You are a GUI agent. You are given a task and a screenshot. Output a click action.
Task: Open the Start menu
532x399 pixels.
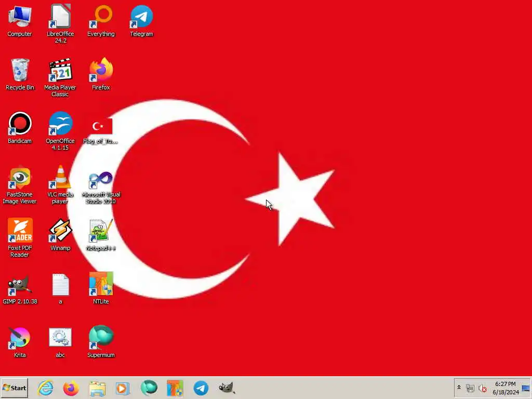click(14, 388)
